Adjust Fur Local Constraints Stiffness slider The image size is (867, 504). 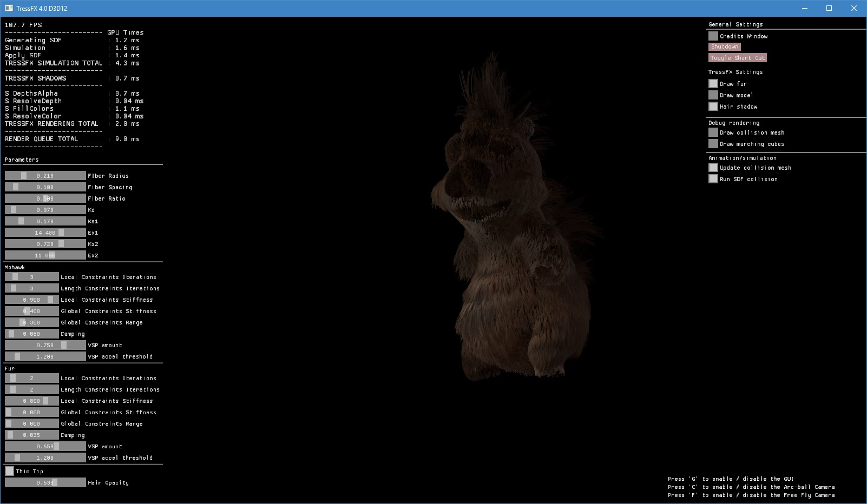32,401
